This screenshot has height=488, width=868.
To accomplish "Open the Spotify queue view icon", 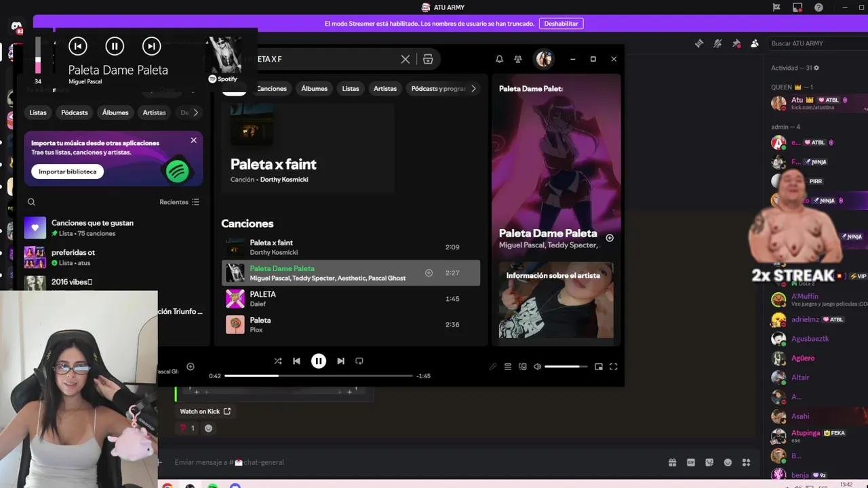I will click(x=507, y=367).
